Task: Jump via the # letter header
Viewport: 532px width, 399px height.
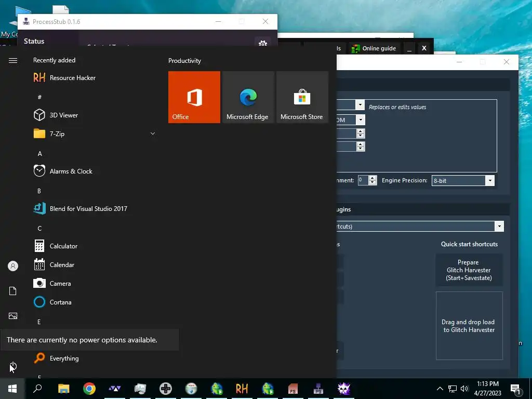Action: (39, 97)
